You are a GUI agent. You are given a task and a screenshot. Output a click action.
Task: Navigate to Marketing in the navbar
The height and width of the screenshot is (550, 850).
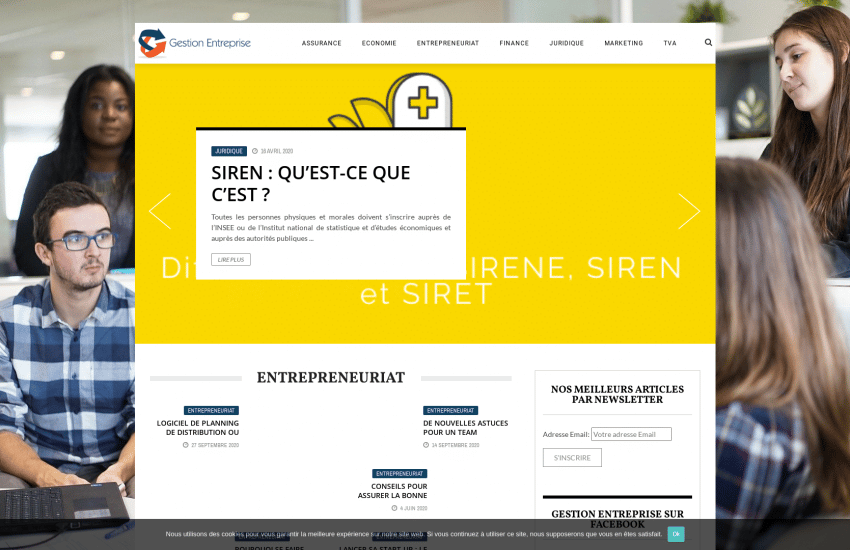point(623,44)
